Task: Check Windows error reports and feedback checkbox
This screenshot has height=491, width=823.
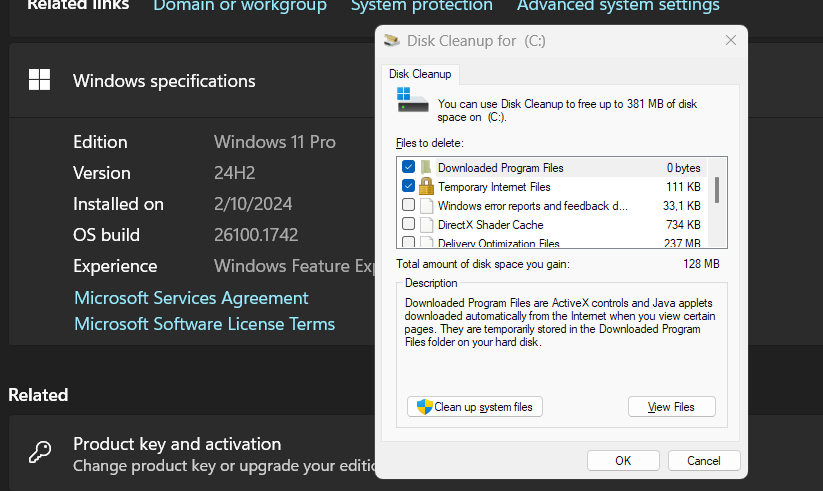Action: [x=408, y=205]
